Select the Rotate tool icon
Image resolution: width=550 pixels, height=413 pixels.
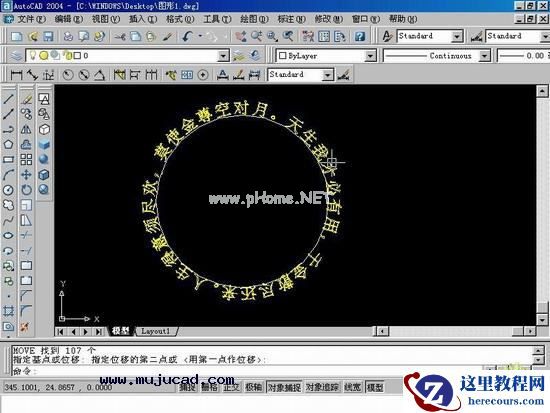point(26,190)
